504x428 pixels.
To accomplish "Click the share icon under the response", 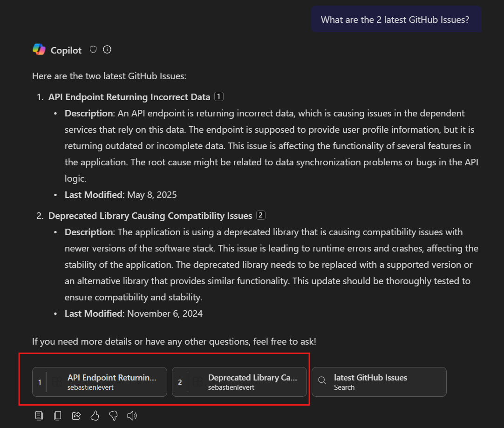I will [76, 415].
